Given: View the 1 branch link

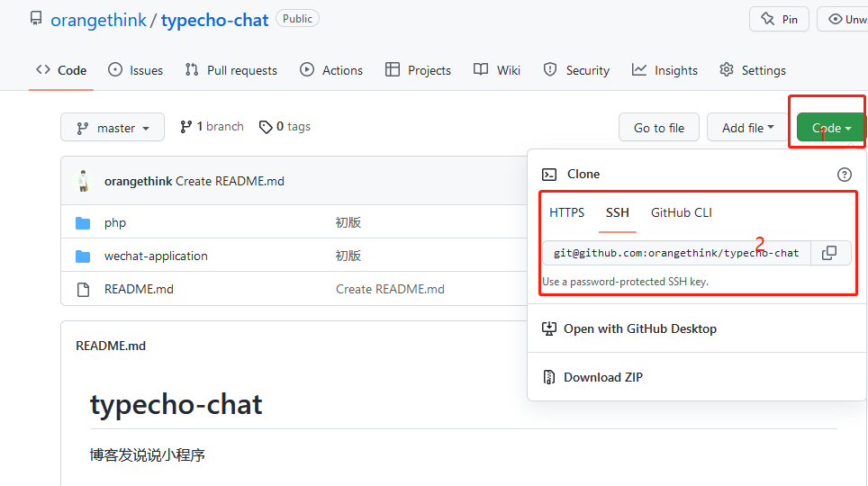Looking at the screenshot, I should pyautogui.click(x=212, y=127).
